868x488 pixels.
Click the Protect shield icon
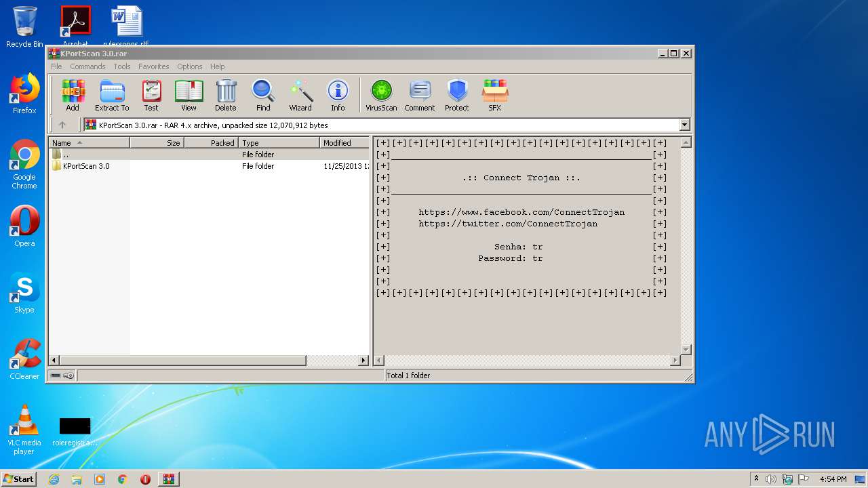457,95
